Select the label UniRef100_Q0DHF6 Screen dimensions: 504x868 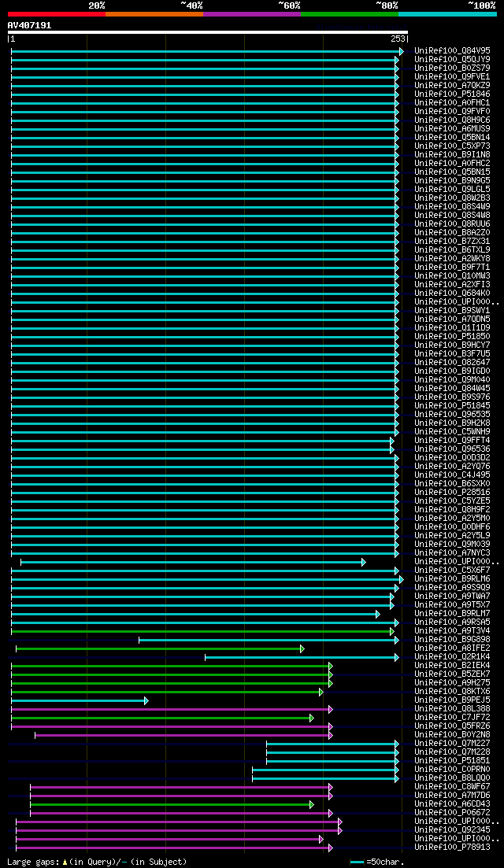(x=452, y=526)
